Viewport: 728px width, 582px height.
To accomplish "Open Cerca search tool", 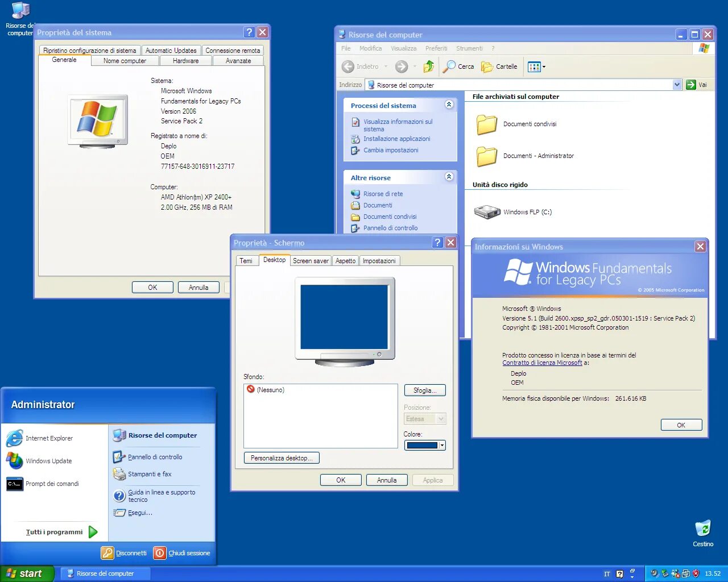I will pyautogui.click(x=458, y=66).
